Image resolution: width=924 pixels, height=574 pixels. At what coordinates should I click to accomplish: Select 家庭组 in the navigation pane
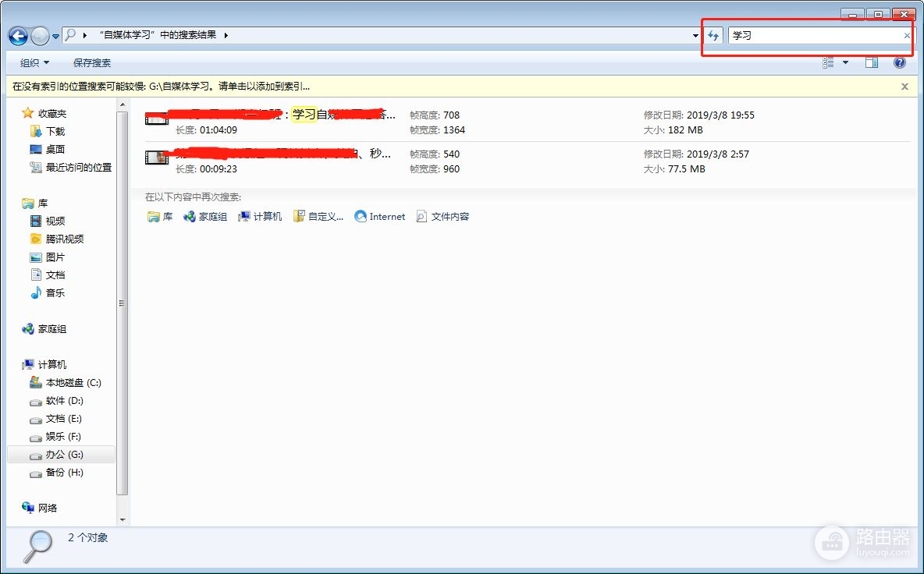point(44,329)
